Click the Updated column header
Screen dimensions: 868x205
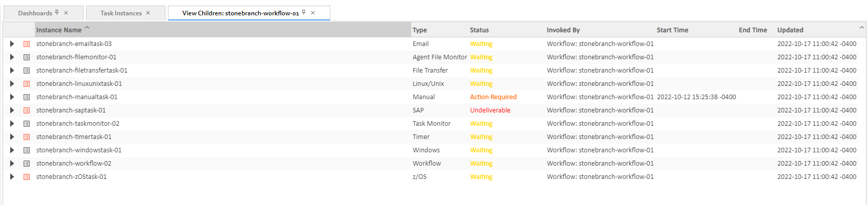[x=790, y=30]
